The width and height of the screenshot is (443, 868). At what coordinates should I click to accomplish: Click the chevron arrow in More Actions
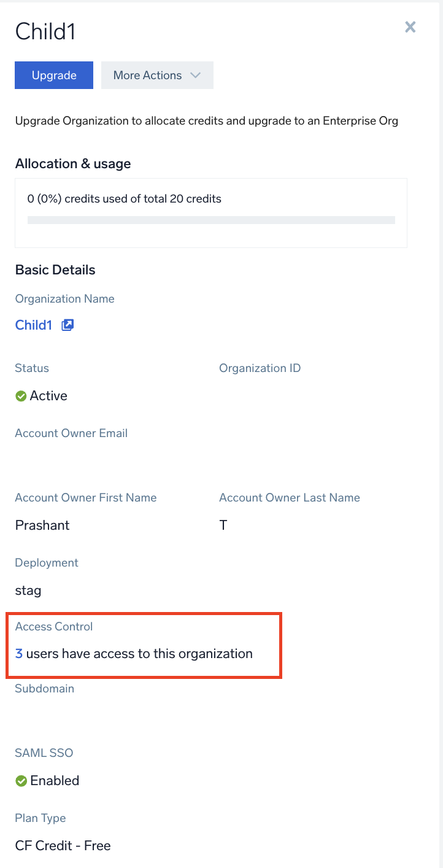[x=195, y=76]
